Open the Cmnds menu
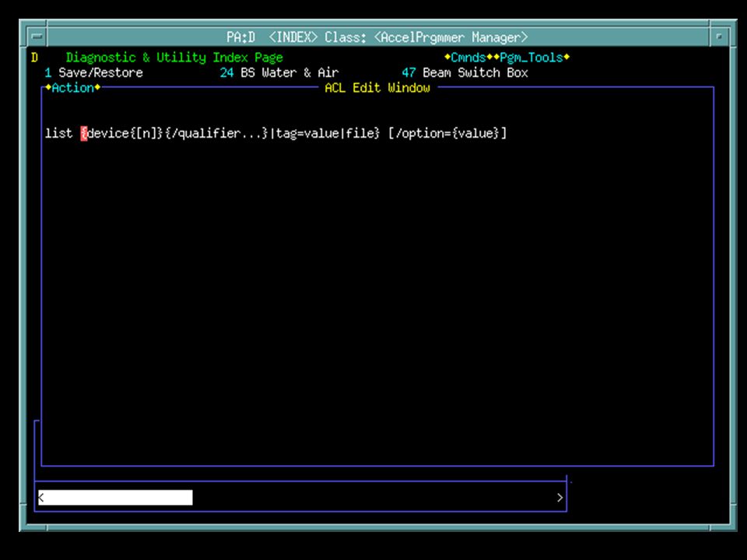 (x=468, y=58)
